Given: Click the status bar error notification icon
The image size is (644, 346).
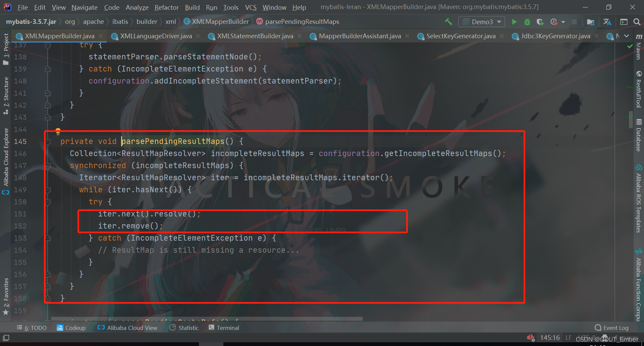Looking at the screenshot, I should click(531, 338).
